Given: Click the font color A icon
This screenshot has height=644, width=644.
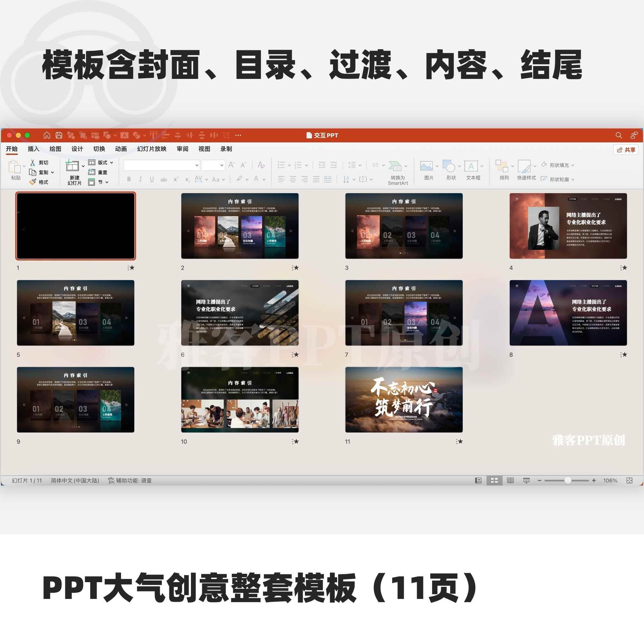Looking at the screenshot, I should (x=256, y=179).
